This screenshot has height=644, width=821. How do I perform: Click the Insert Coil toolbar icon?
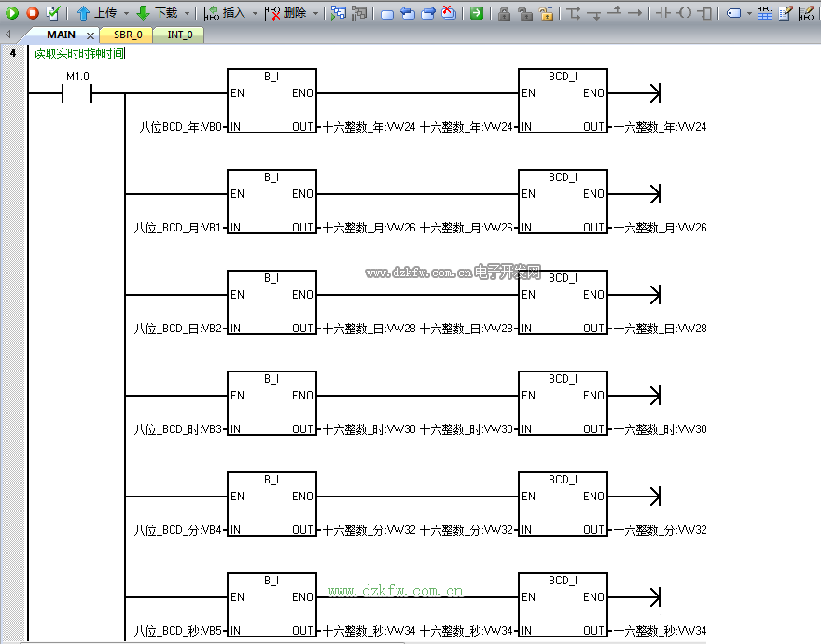click(684, 13)
